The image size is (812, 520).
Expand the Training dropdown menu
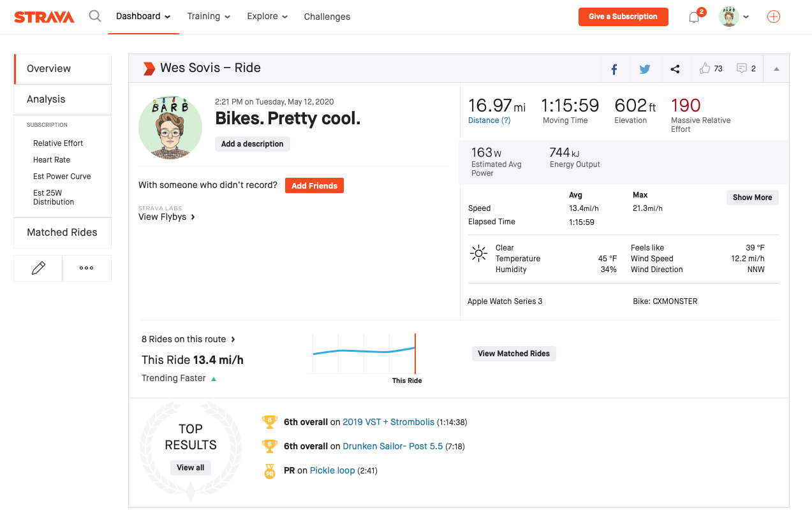click(x=209, y=17)
